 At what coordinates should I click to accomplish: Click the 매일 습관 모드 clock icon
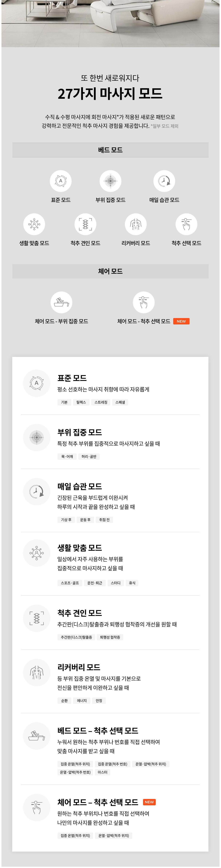(164, 181)
